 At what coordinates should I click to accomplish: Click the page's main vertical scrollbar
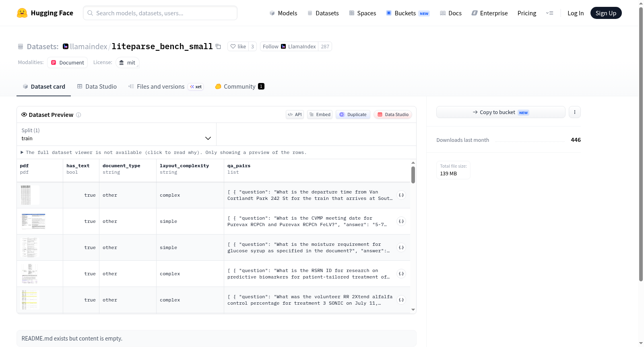coord(641,144)
